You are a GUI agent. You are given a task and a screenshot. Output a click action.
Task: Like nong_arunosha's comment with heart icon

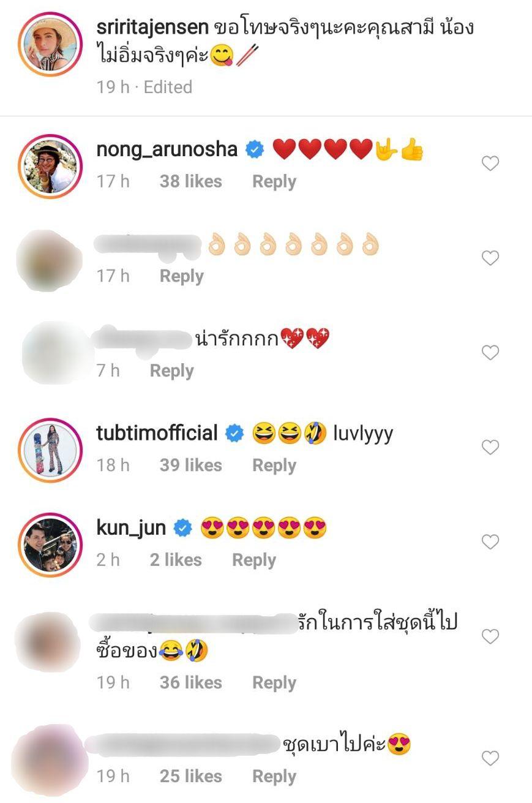(490, 164)
